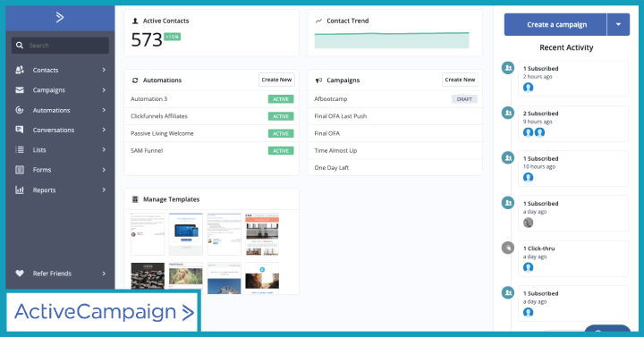Click photo avatar in fourth subscribed activity
Screen dimensions: 644x337
[529, 223]
